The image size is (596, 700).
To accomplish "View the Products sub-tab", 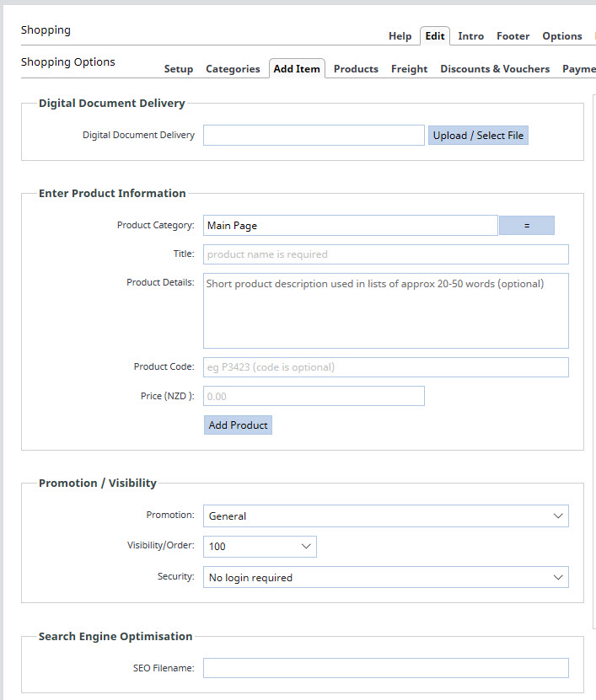I will coord(356,69).
